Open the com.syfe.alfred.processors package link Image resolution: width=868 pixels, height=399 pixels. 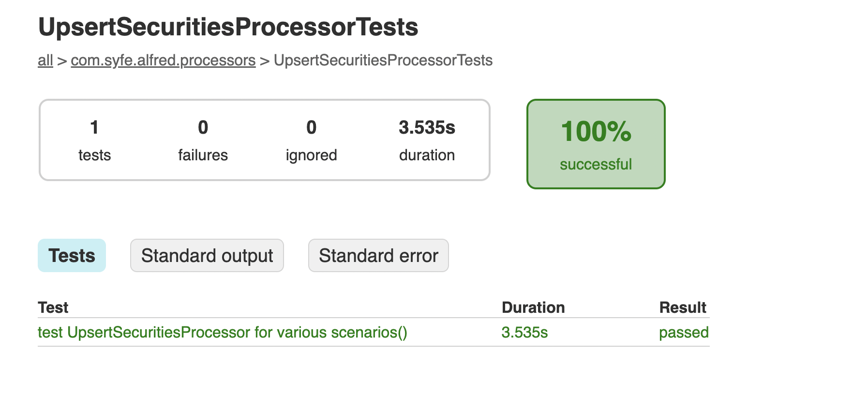(x=163, y=60)
